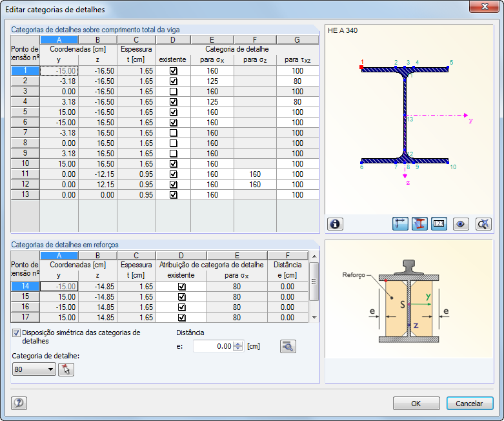Select row header 5 in top table
504x421 pixels.
coord(25,112)
